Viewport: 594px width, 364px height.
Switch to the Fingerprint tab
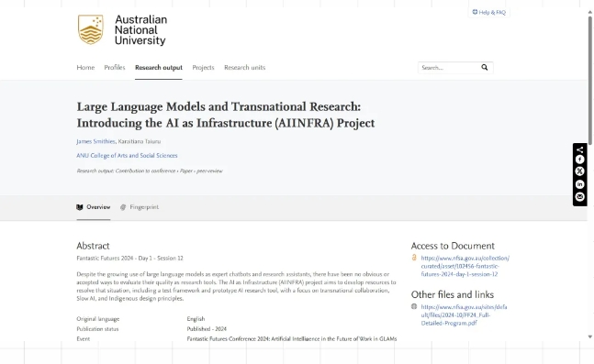[140, 207]
